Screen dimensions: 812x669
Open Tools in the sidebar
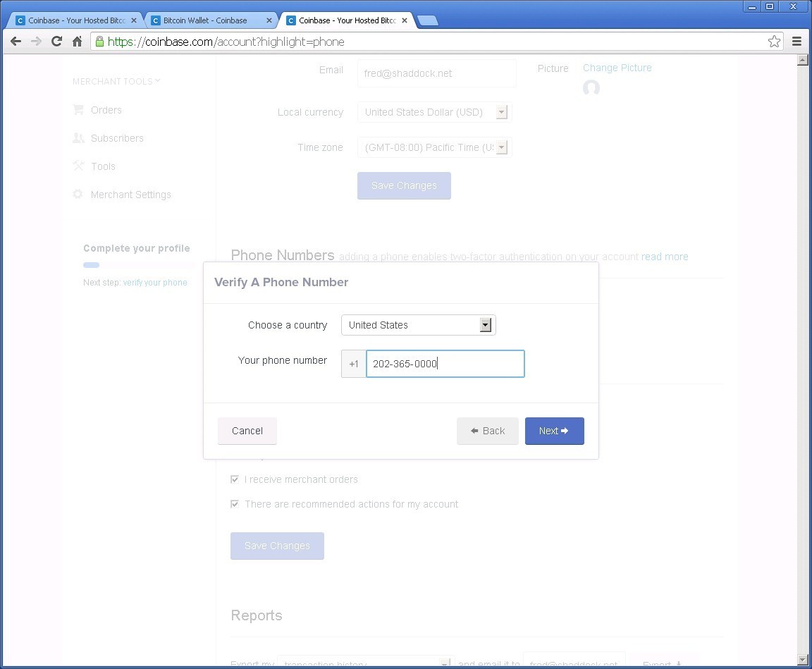(103, 166)
